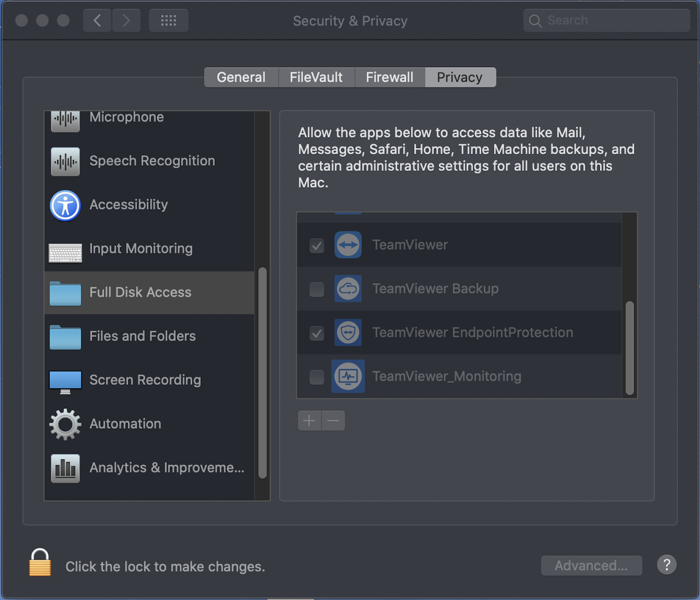Image resolution: width=700 pixels, height=600 pixels.
Task: Select the Screen Recording label
Action: pos(145,380)
